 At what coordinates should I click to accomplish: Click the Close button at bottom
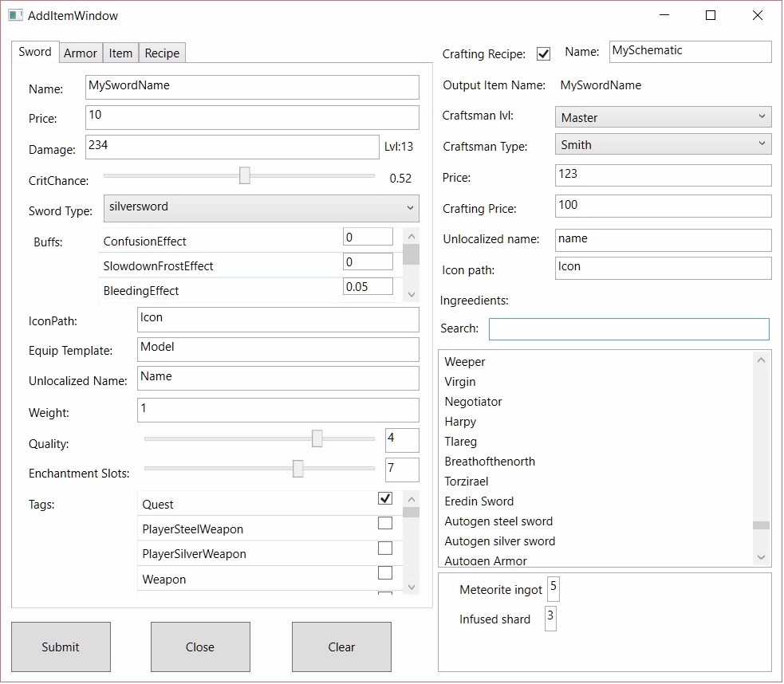pyautogui.click(x=200, y=647)
